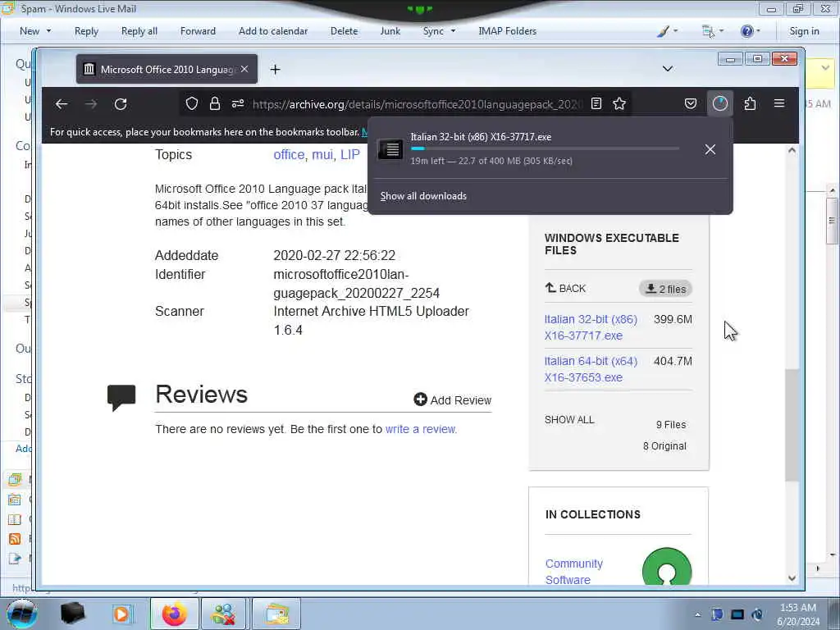
Task: Reload the page in Firefox
Action: 121,104
